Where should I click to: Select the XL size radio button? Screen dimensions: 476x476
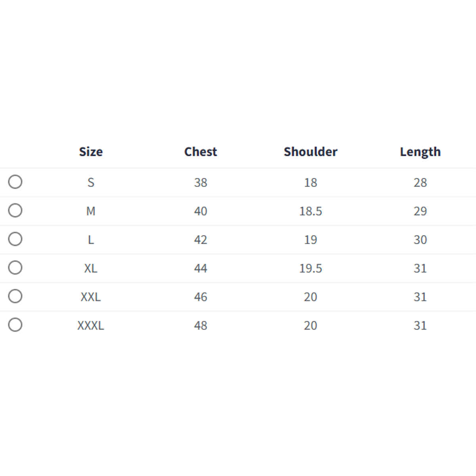tap(15, 267)
